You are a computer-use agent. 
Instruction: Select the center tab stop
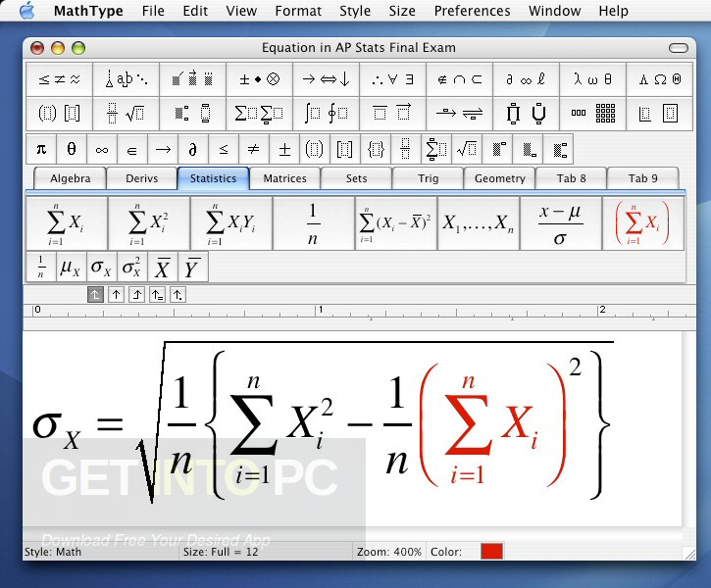click(x=116, y=295)
